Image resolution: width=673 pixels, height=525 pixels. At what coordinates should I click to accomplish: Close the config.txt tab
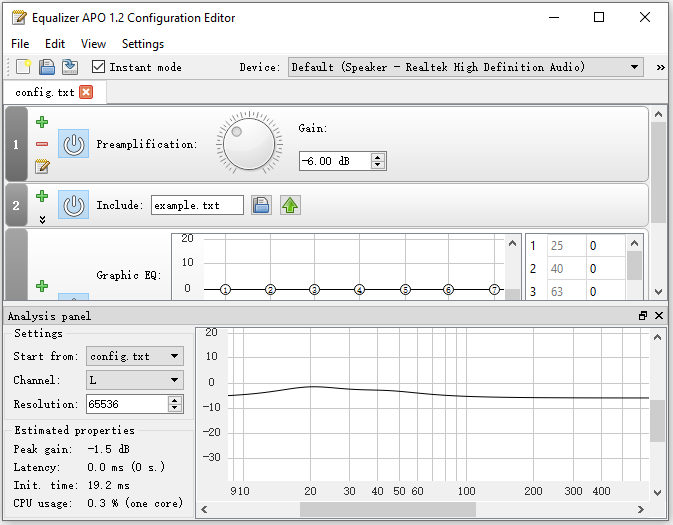tap(86, 92)
